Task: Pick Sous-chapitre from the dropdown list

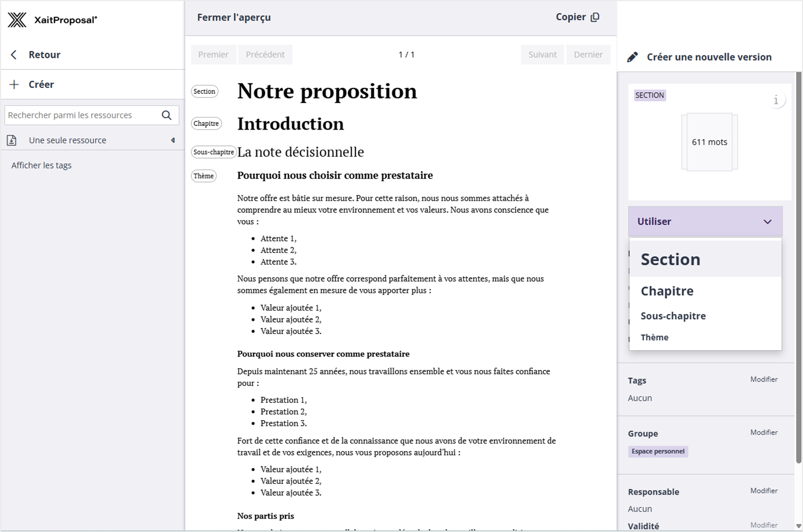Action: (673, 316)
